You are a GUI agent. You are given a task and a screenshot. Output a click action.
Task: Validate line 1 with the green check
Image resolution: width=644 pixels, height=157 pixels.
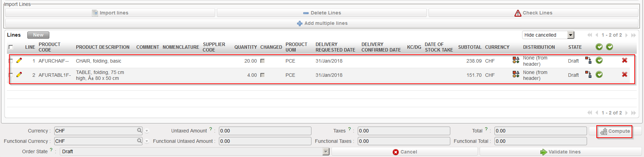coord(599,61)
